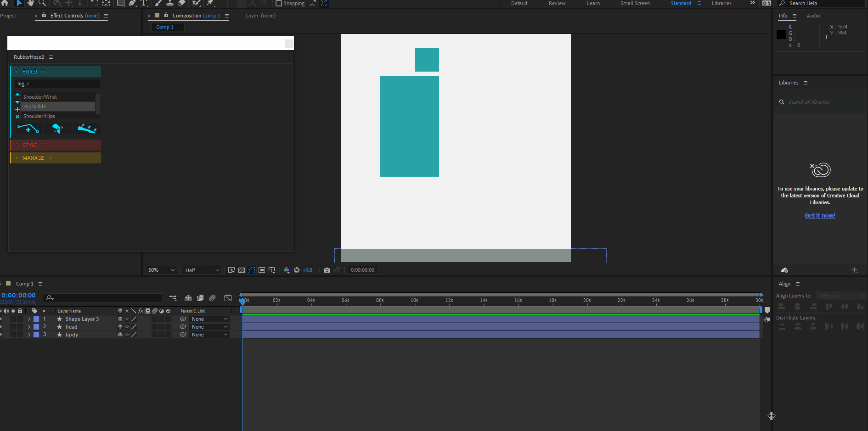Open parent dropdown for bpdy layer
This screenshot has width=868, height=431.
[209, 335]
